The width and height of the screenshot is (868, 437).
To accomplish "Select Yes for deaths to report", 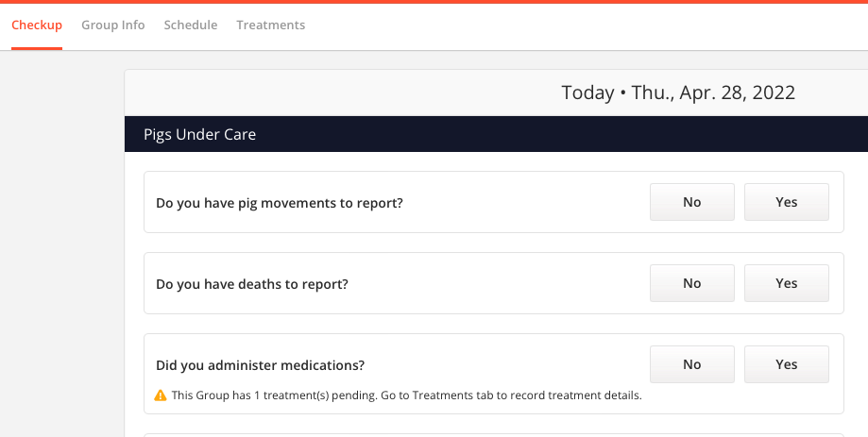I will click(786, 283).
